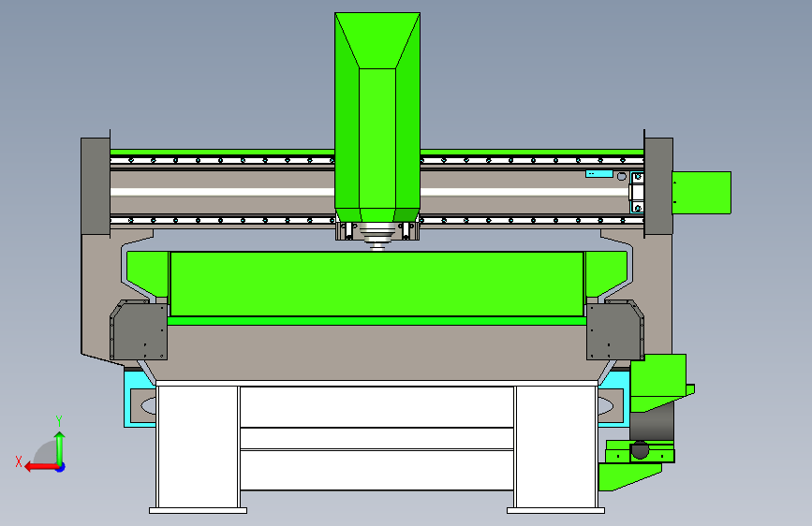Select the right foot plate of the base
The width and height of the screenshot is (812, 526).
(x=555, y=510)
